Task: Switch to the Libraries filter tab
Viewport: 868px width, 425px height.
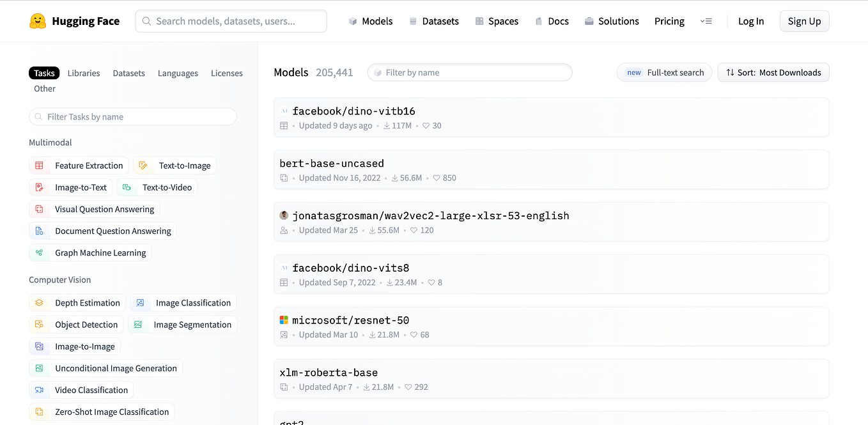Action: (83, 73)
